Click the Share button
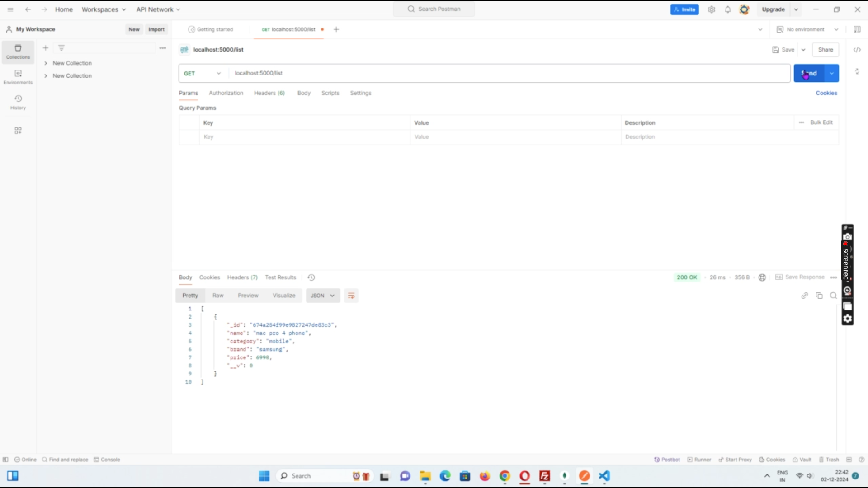This screenshot has height=488, width=868. [826, 50]
